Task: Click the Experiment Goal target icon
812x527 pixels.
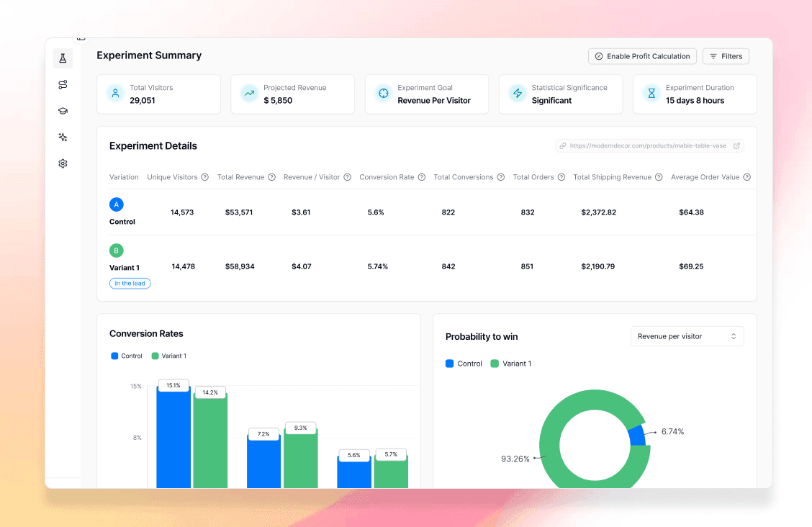Action: click(x=384, y=94)
